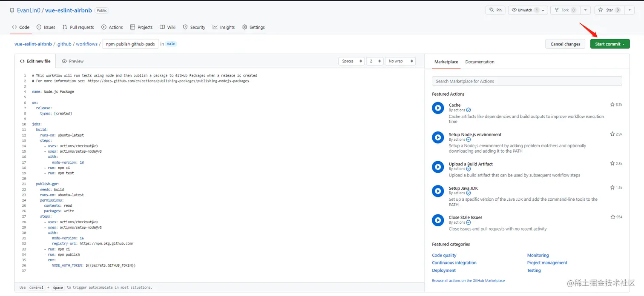Click the verified badge under Cache
The width and height of the screenshot is (644, 296).
469,110
